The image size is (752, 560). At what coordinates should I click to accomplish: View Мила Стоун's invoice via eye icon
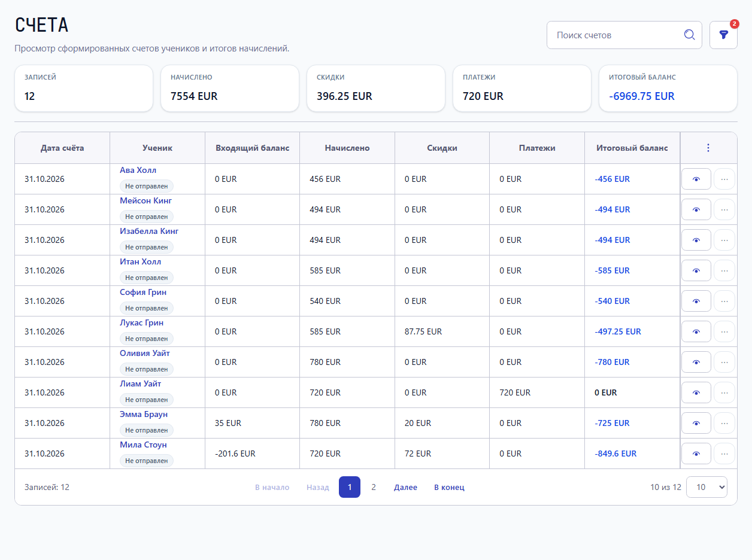pyautogui.click(x=696, y=454)
